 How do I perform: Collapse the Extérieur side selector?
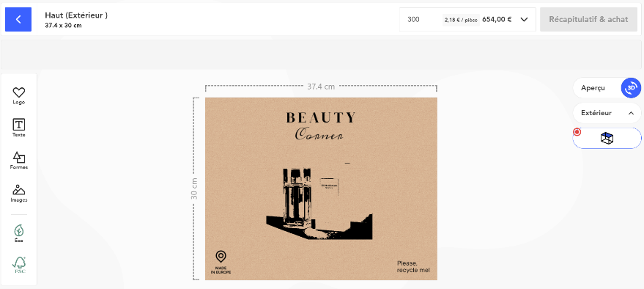click(x=632, y=113)
